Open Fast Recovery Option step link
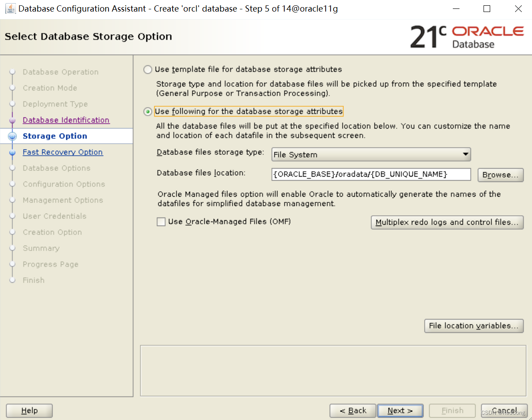This screenshot has height=420, width=532. [x=63, y=152]
